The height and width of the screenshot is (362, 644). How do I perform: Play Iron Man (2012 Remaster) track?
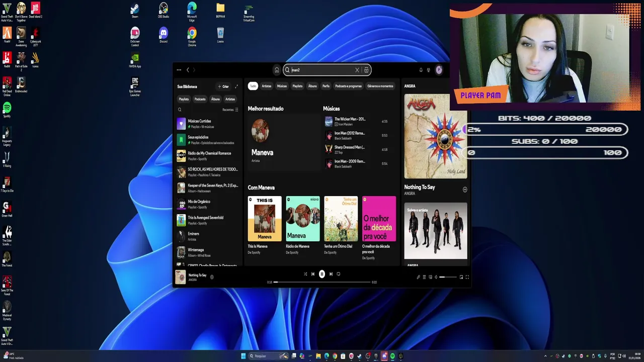point(358,135)
